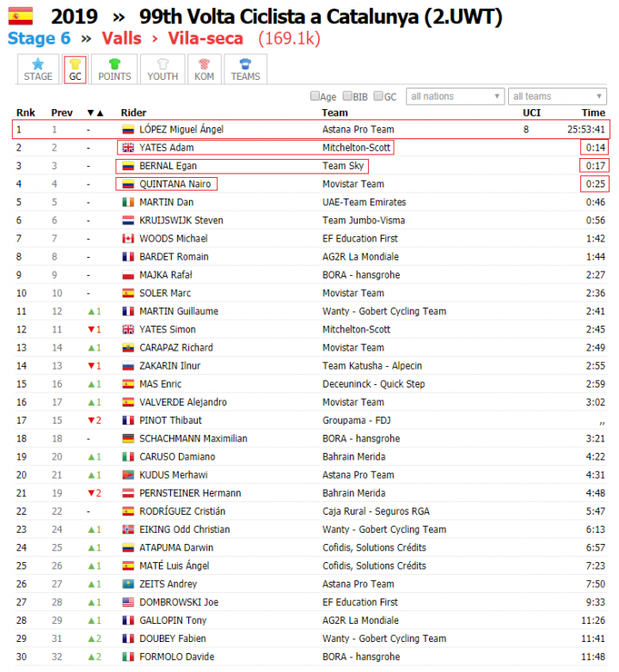The image size is (619, 672).
Task: Click Italian flag next to FORMOLO Davide
Action: click(128, 657)
